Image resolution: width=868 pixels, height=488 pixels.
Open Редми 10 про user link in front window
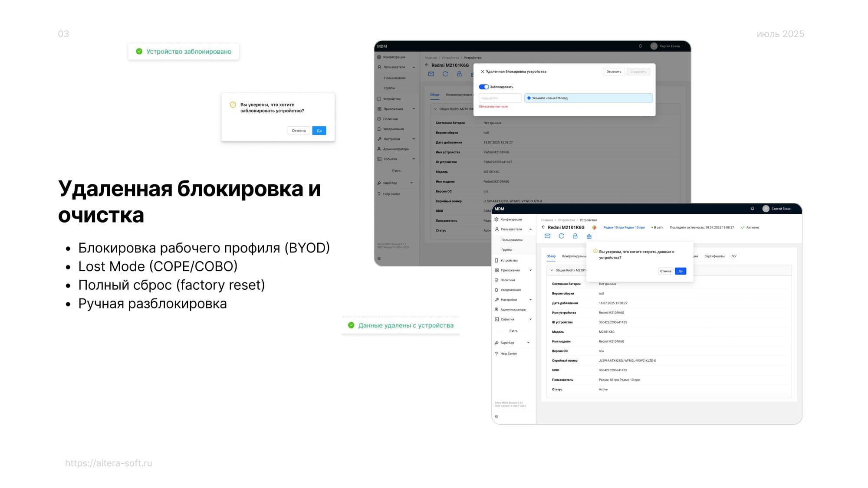pos(624,227)
